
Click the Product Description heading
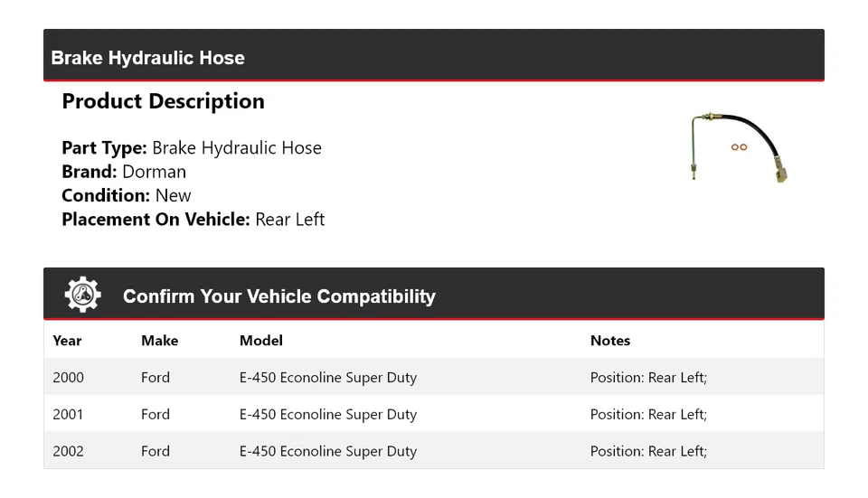click(163, 101)
